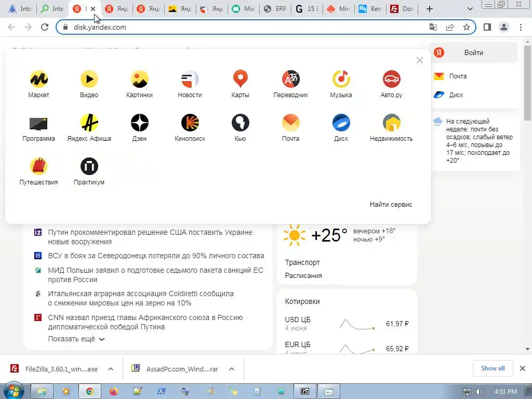The height and width of the screenshot is (399, 532).
Task: Switch to the 15 E Google tab
Action: click(x=307, y=9)
